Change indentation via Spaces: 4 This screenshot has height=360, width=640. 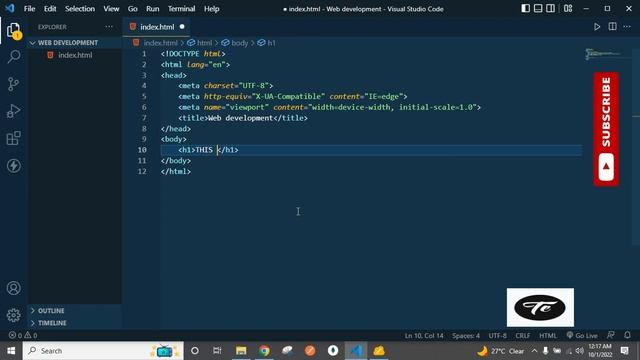pyautogui.click(x=466, y=336)
